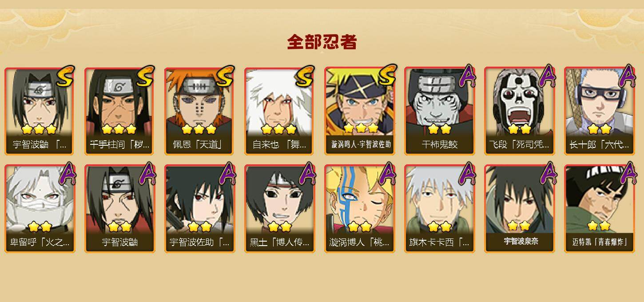Open the 千手柱间 S-rank card

[120, 111]
